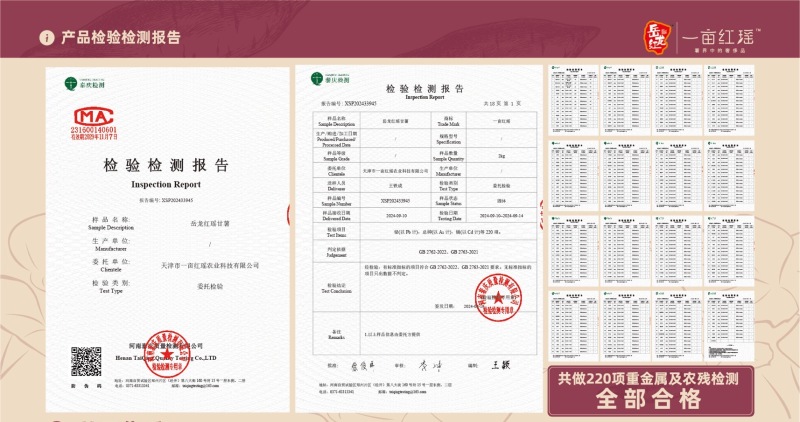800x422 pixels.
Task: Click the red round stamp in Test Conclusion cell
Action: pyautogui.click(x=498, y=298)
